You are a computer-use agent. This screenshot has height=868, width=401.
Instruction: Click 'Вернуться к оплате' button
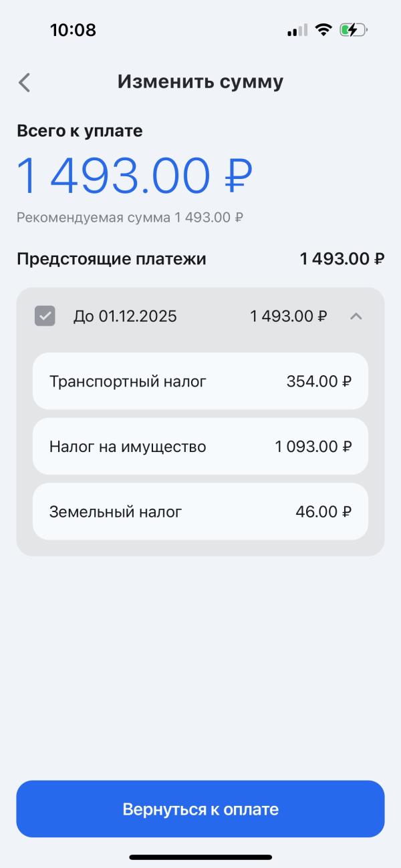(200, 809)
